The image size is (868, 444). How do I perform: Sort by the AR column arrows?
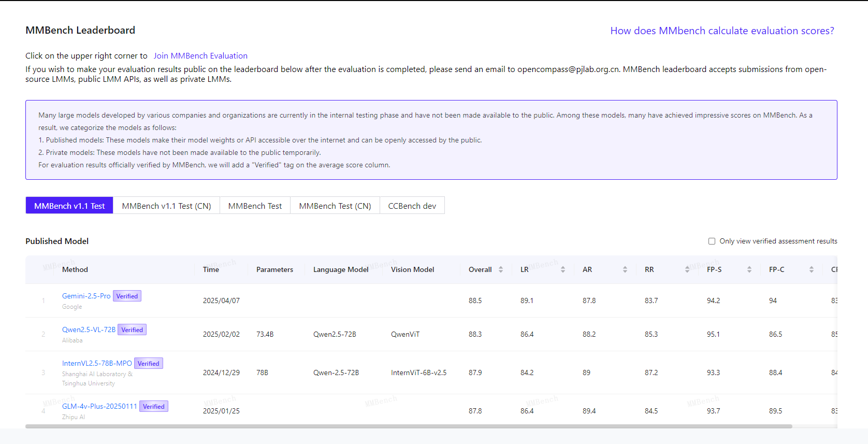click(x=625, y=269)
